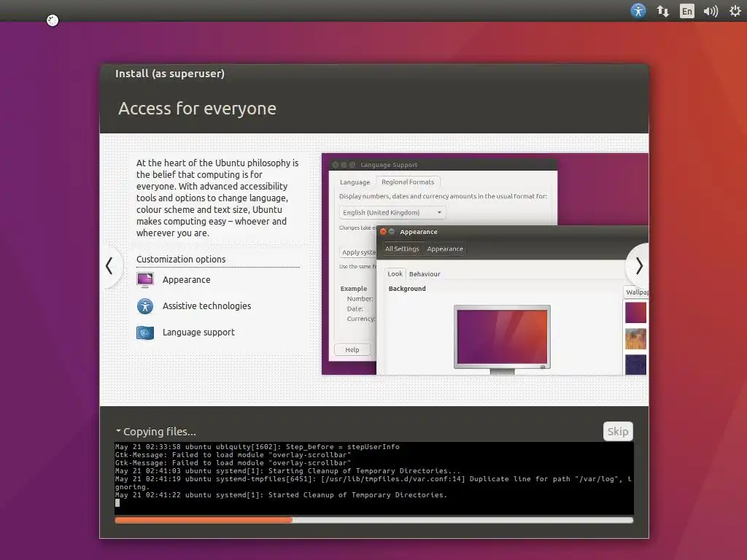The height and width of the screenshot is (560, 747).
Task: Click the 'Language support' label
Action: [x=198, y=332]
